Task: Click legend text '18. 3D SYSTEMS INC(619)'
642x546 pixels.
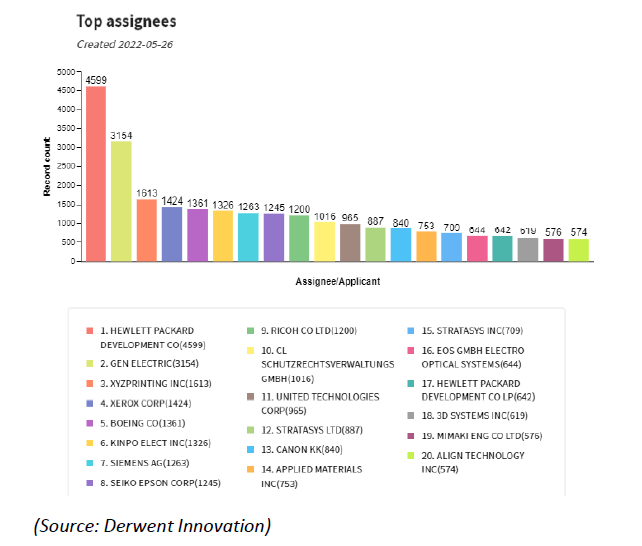Action: tap(475, 415)
